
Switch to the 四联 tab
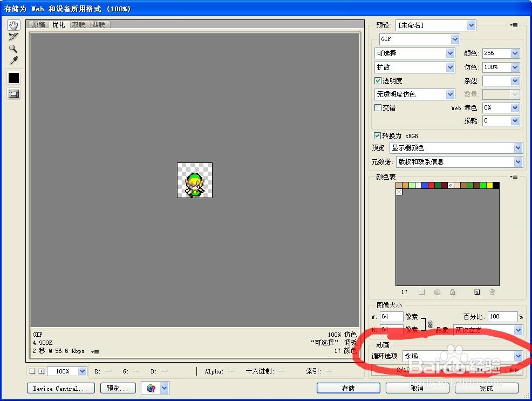[x=99, y=24]
